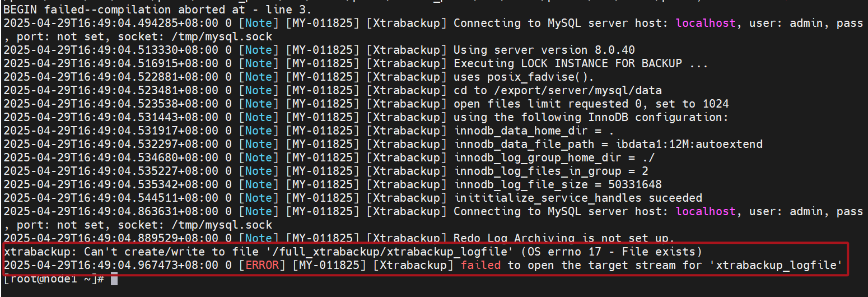
Task: Click the red word "failed"
Action: coord(480,265)
